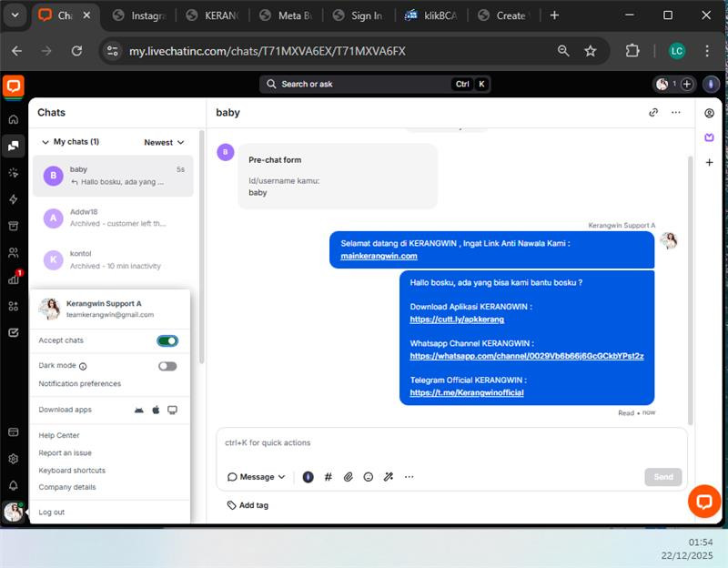
Task: Open customer details profile icon on right
Action: coord(709,113)
